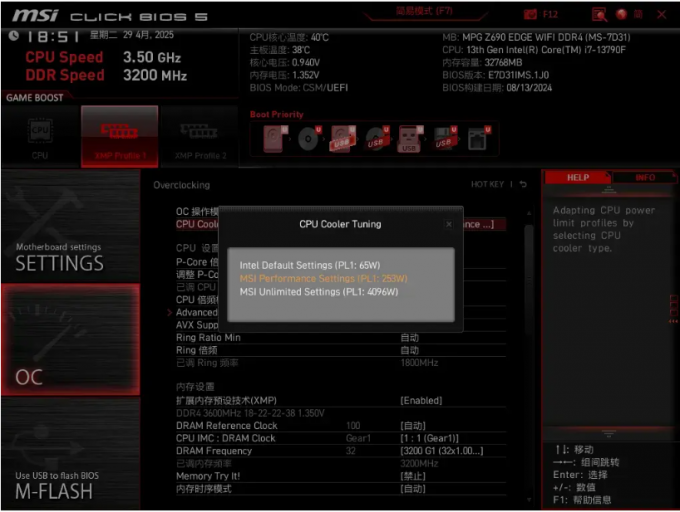Switch to the HELP tab
The width and height of the screenshot is (680, 512).
tap(578, 177)
